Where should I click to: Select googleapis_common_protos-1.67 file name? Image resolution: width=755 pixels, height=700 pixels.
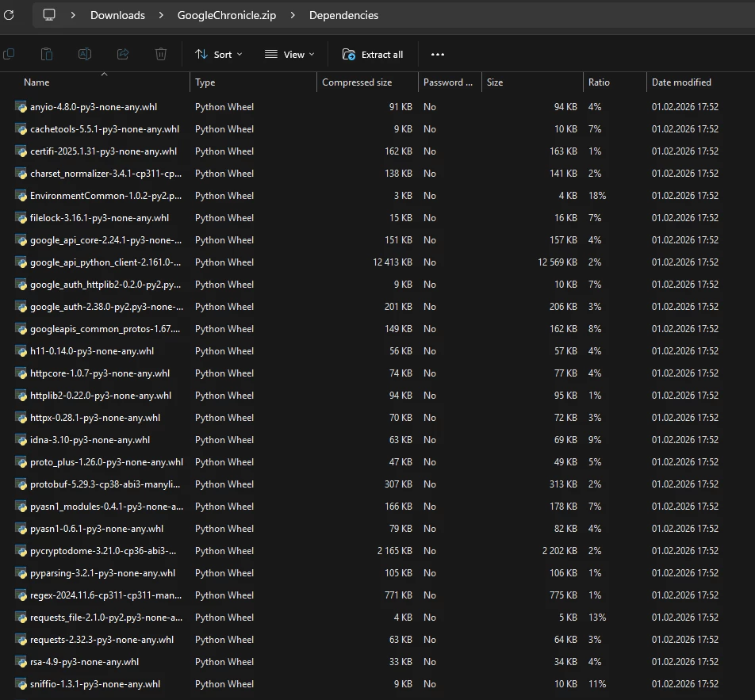click(105, 329)
